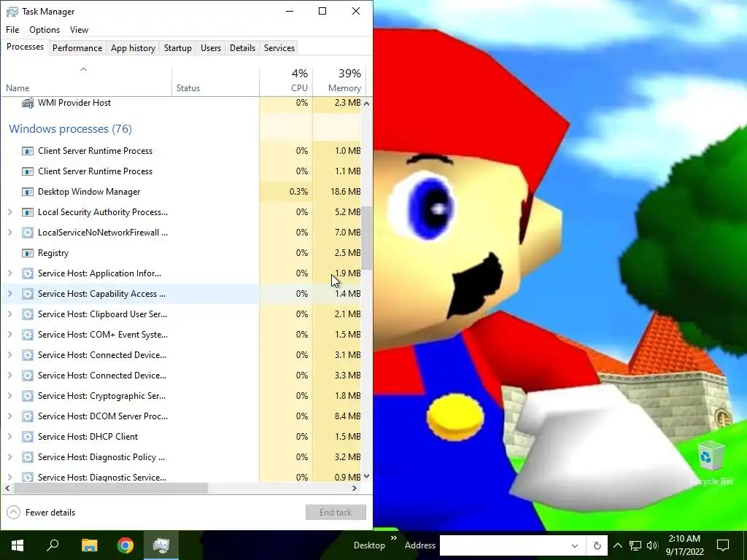Expand Service Host: DHCP Client row
747x560 pixels.
coord(9,437)
